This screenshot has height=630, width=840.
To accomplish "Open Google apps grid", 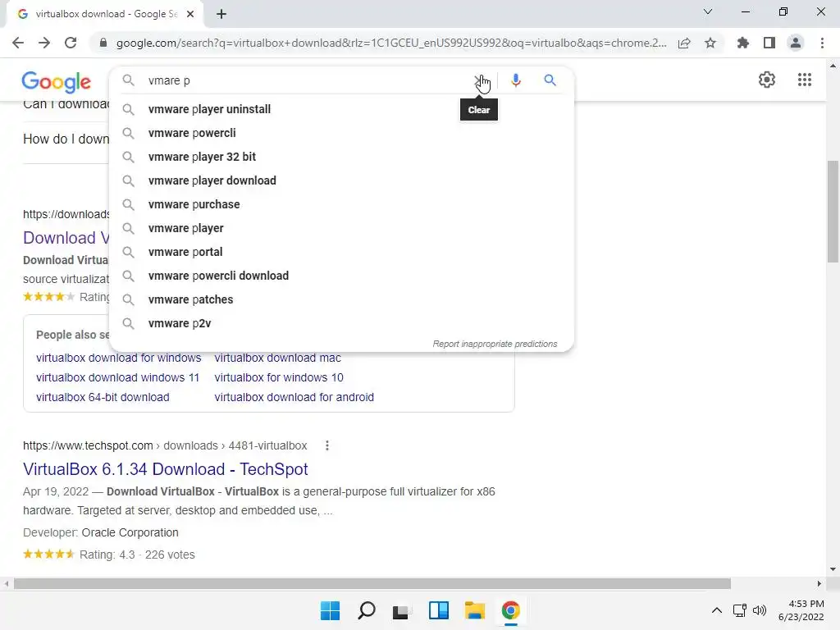I will point(804,80).
